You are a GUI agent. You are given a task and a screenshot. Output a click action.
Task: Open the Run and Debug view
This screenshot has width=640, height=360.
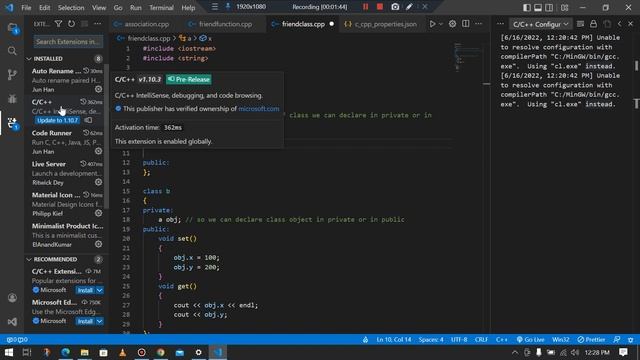[12, 98]
